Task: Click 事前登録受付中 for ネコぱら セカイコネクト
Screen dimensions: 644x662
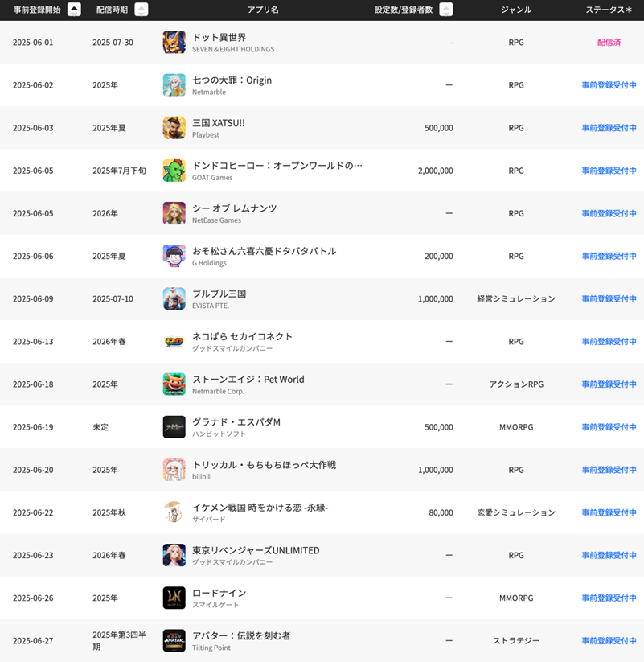Action: 609,342
